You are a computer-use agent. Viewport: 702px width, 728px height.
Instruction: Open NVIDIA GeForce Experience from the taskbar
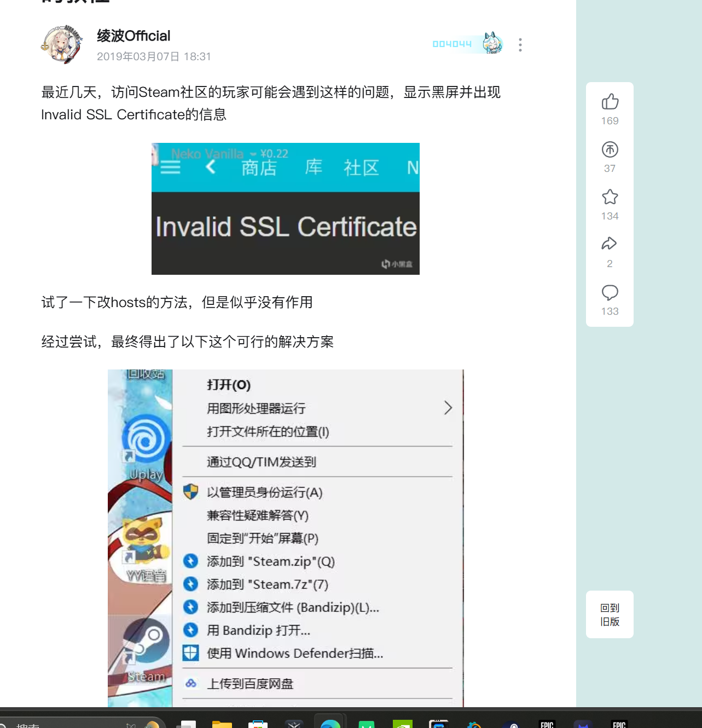[403, 724]
